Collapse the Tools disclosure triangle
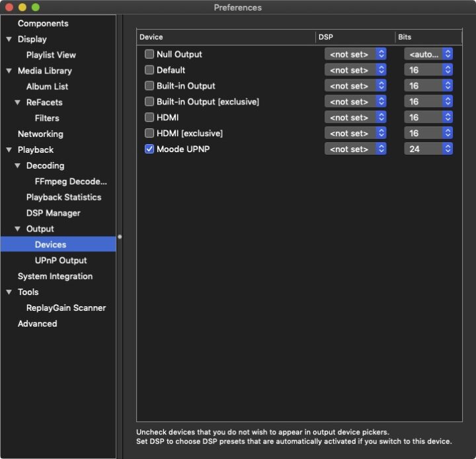The image size is (476, 459). tap(9, 292)
